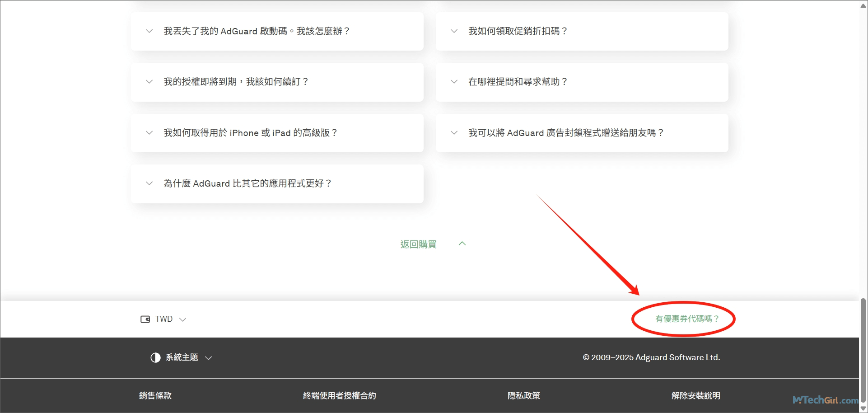Open 隱私政策 footer link
Viewport: 868px width, 413px height.
pos(523,396)
